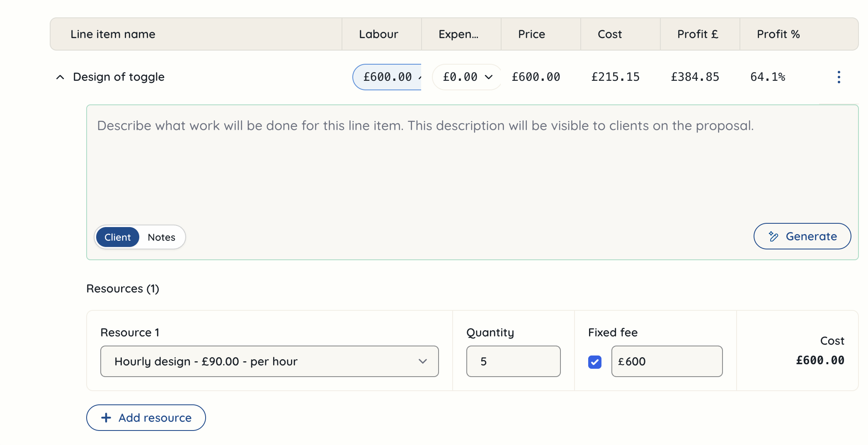Focus the Quantity input field

tap(513, 361)
